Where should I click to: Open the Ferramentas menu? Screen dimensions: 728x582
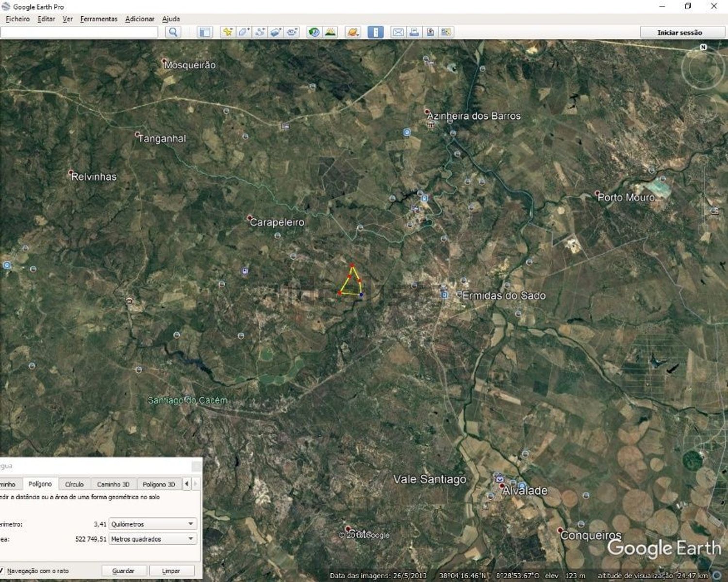tap(99, 19)
